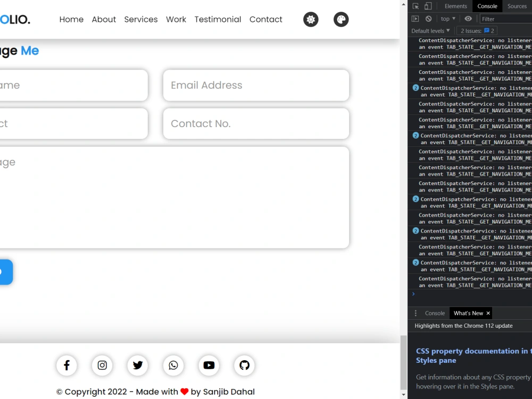532x399 pixels.
Task: Focus the Message textarea
Action: 174,197
